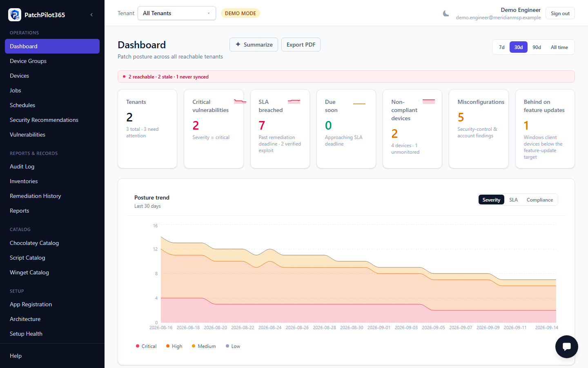This screenshot has width=588, height=368.
Task: Open the Winget Catalog
Action: tap(52, 272)
